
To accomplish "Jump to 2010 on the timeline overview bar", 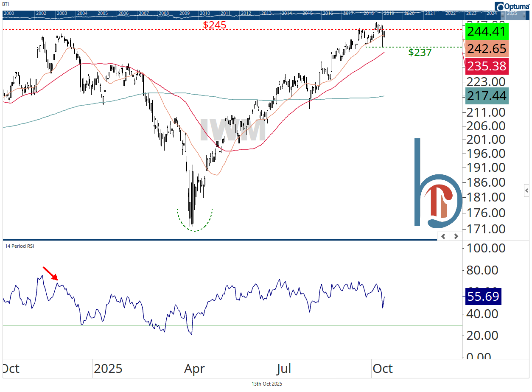I will point(205,14).
